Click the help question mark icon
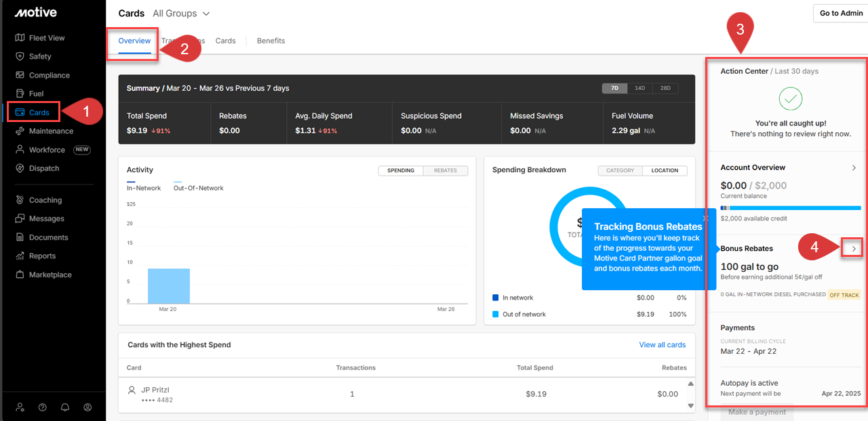The width and height of the screenshot is (868, 421). coord(43,407)
